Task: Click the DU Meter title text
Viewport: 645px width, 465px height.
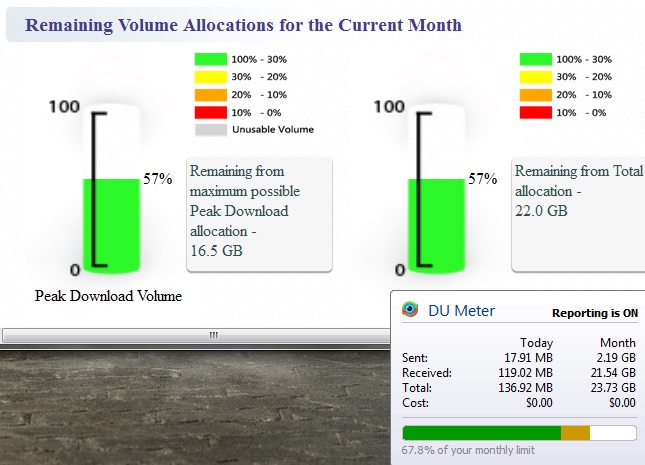Action: point(461,311)
